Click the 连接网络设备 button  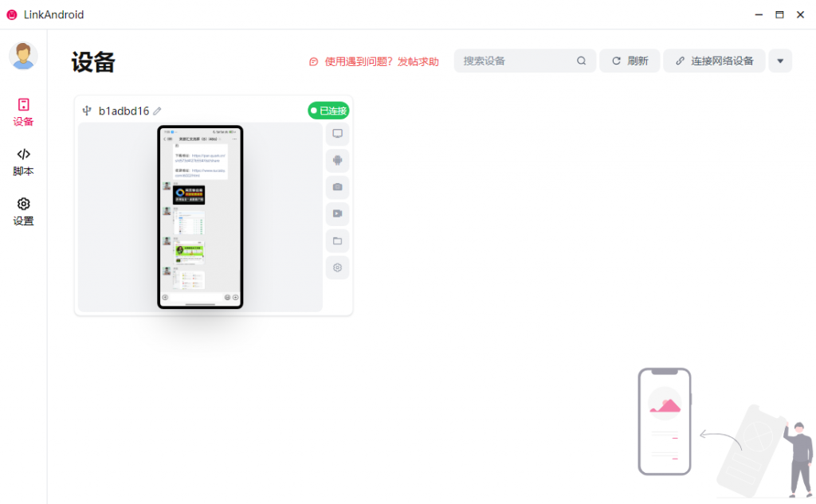coord(714,61)
